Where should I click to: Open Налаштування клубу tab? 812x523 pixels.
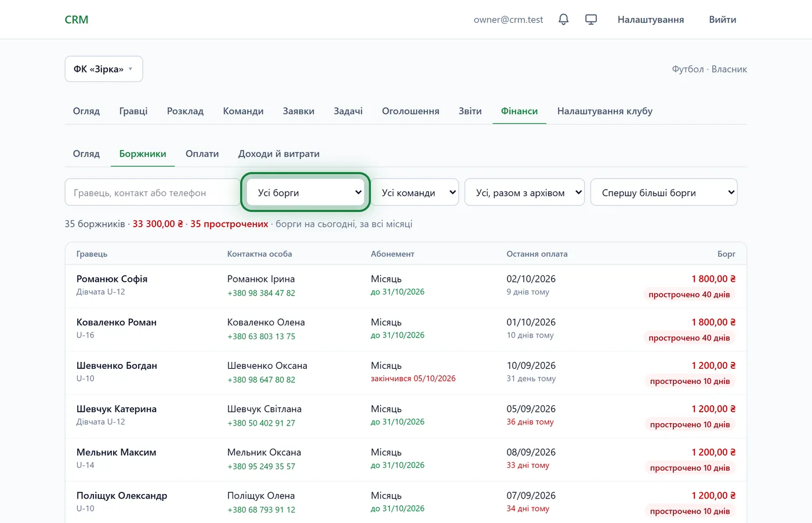point(605,111)
